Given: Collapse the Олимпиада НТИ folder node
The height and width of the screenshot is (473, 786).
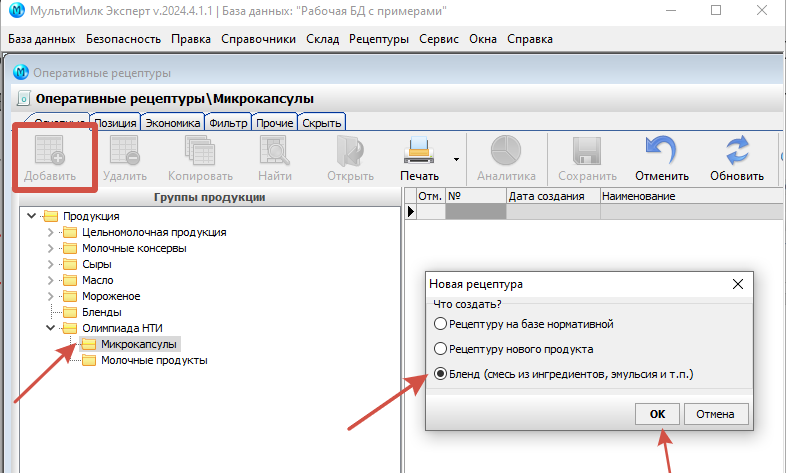Looking at the screenshot, I should [x=51, y=328].
